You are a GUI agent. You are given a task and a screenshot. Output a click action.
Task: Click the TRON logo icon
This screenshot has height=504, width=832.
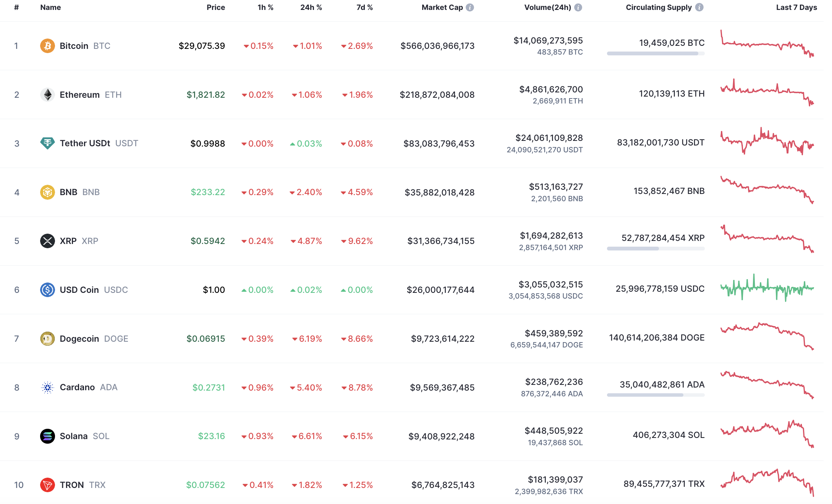coord(47,485)
